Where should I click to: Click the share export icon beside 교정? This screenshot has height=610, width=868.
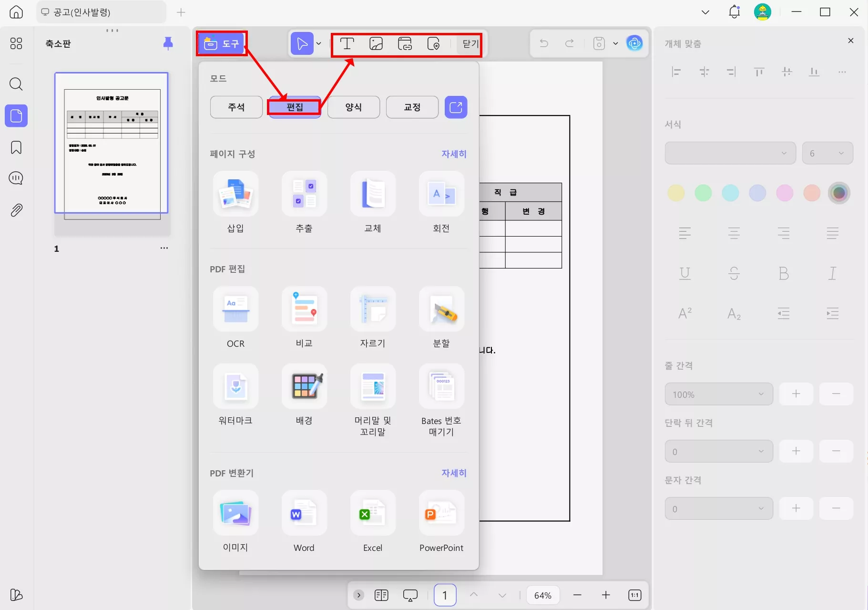[456, 107]
